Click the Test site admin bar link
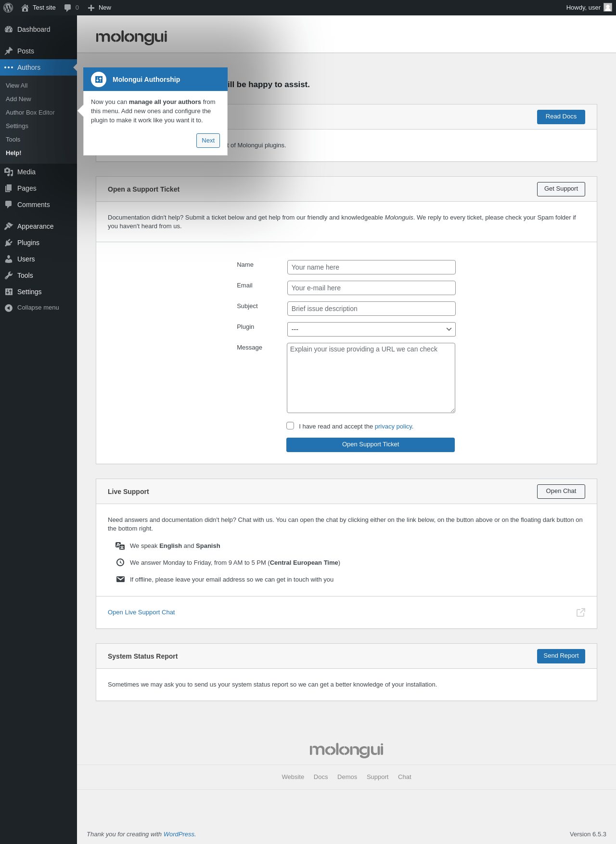The width and height of the screenshot is (616, 844). [x=38, y=8]
